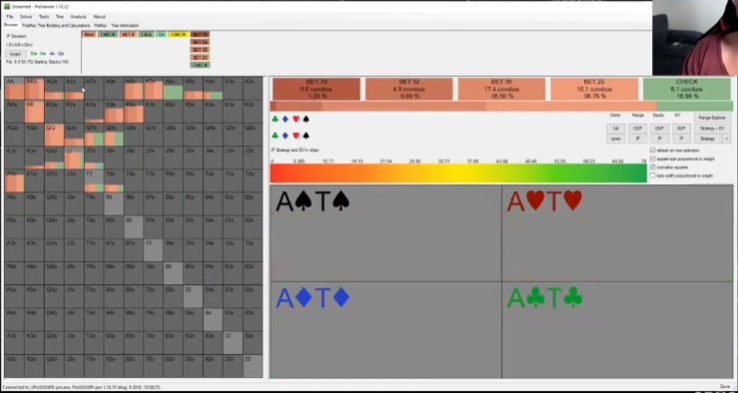
Task: Open the Solver menu
Action: 26,16
